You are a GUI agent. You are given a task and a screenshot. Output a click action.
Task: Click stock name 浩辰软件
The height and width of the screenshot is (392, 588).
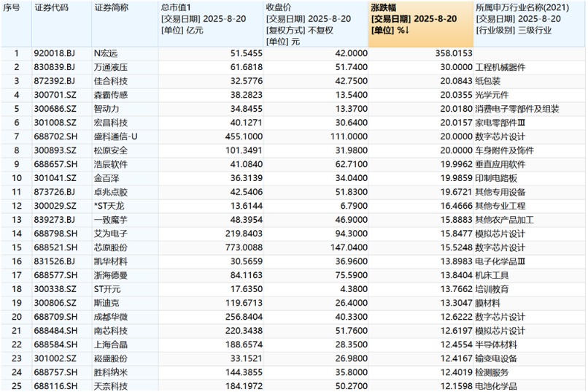tap(111, 164)
